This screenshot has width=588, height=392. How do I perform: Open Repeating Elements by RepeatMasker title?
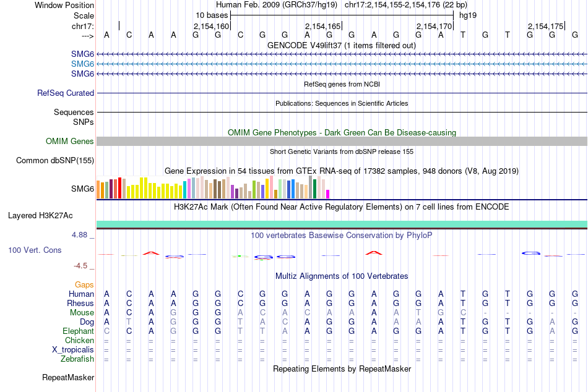[342, 369]
